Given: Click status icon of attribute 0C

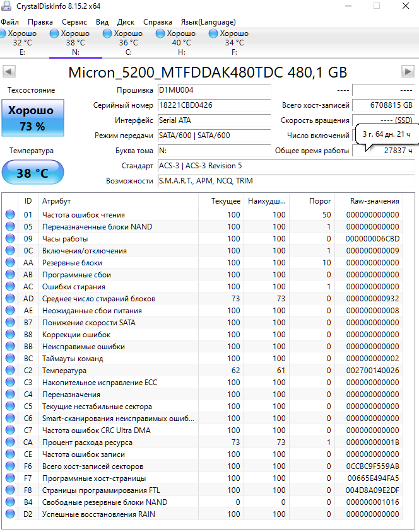Looking at the screenshot, I should click(10, 250).
